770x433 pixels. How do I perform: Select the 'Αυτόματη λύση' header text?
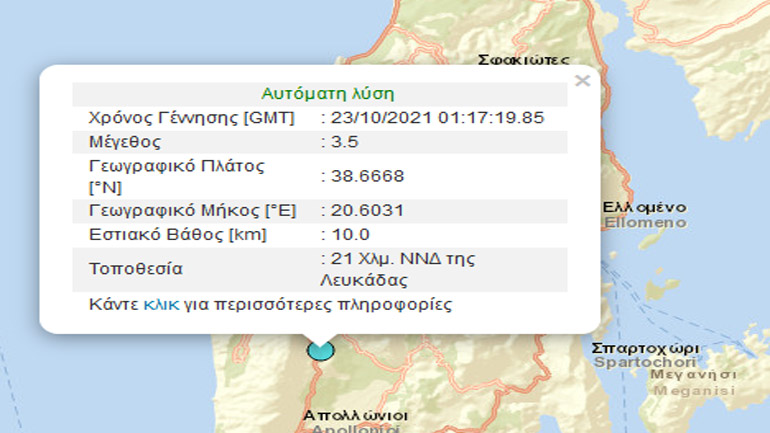pos(328,93)
